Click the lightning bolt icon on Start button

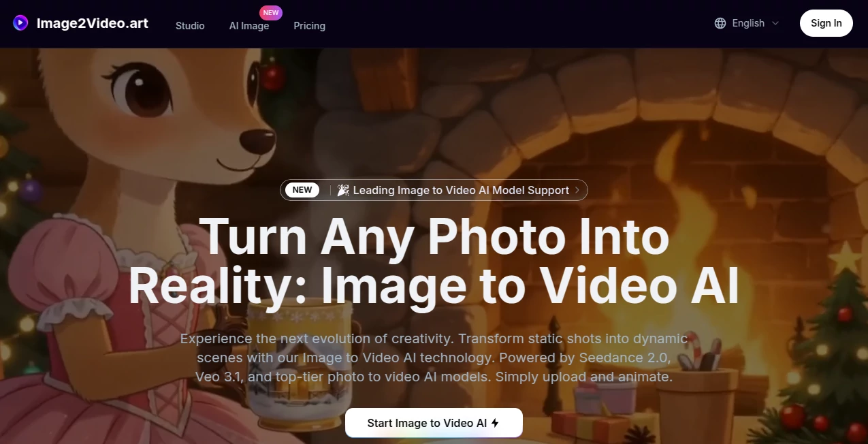(x=495, y=423)
